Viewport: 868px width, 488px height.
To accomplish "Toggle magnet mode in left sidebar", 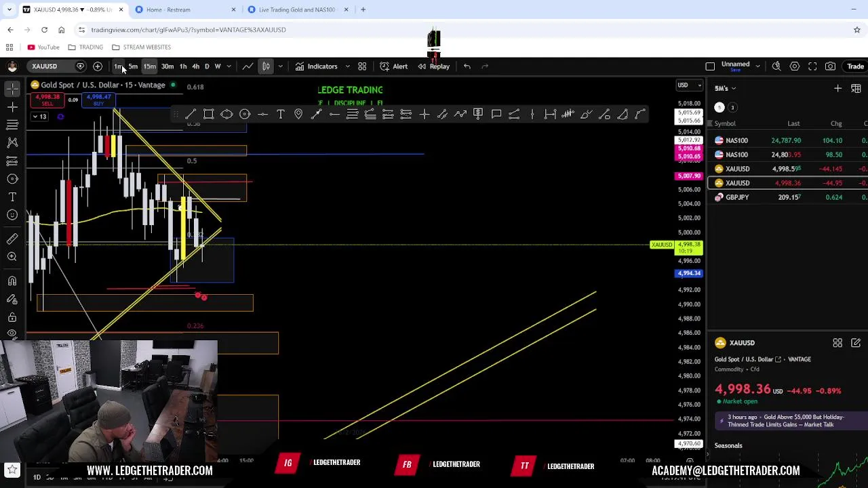I will [12, 281].
